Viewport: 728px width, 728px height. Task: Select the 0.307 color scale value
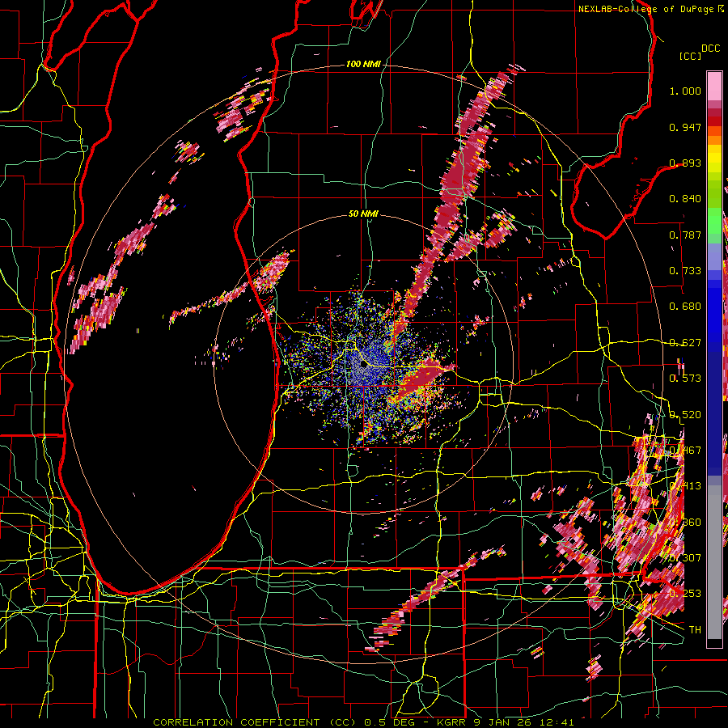685,558
